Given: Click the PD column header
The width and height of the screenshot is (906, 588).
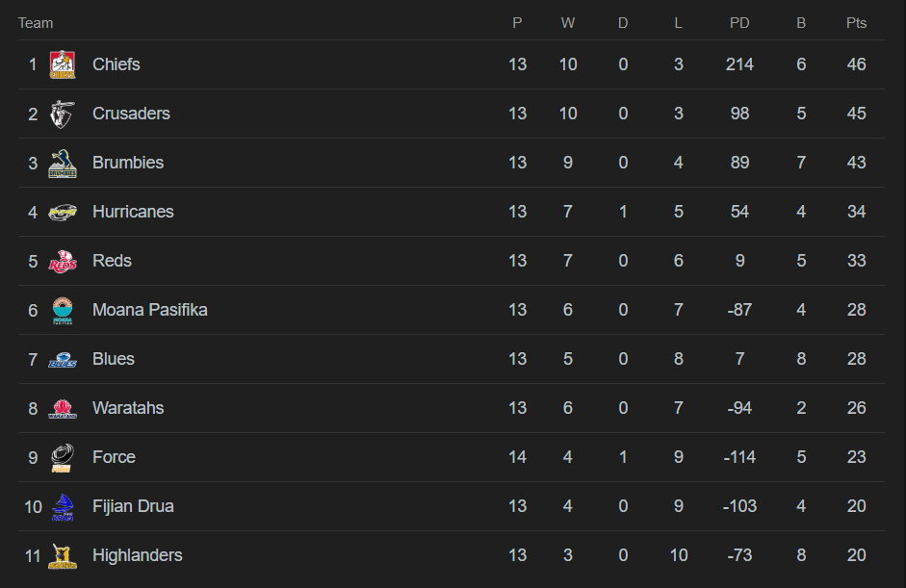Looking at the screenshot, I should click(x=739, y=23).
